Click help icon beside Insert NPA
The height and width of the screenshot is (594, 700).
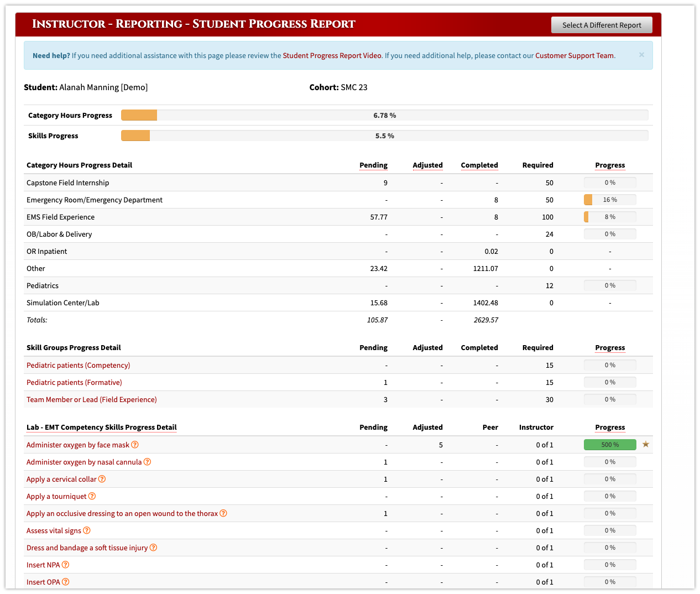coord(65,565)
